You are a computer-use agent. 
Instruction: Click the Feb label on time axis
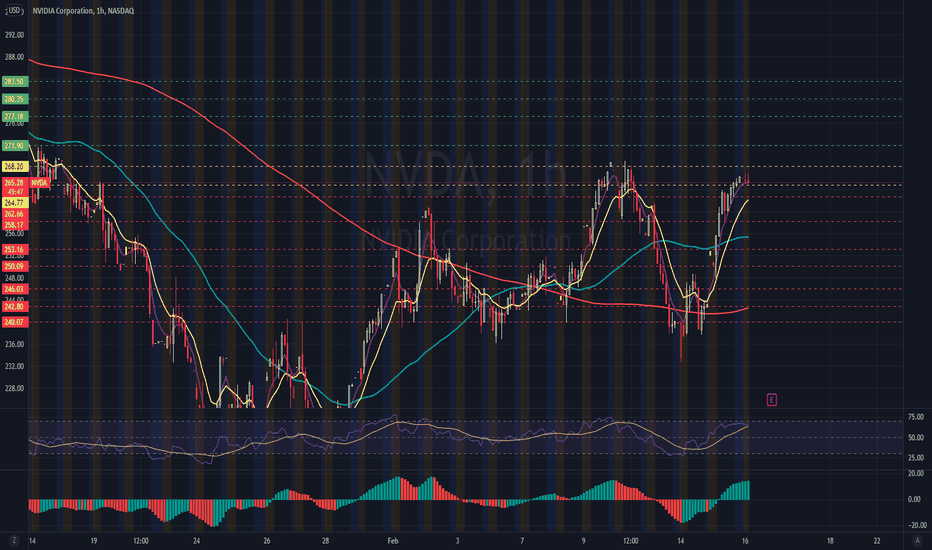pos(393,541)
